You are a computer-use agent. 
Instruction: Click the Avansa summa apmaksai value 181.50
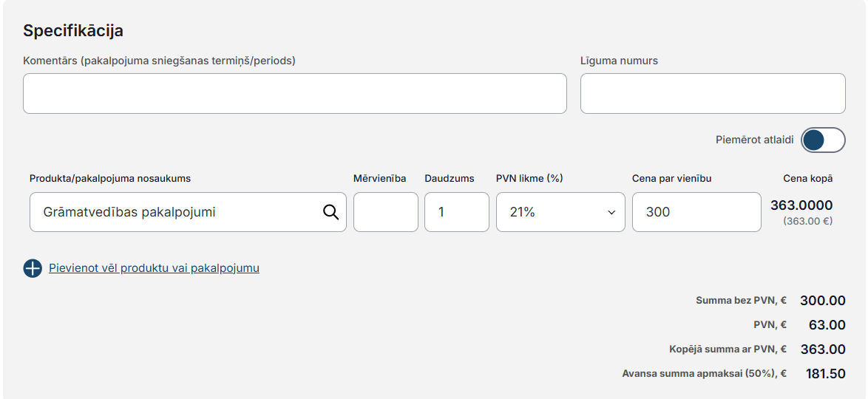click(x=825, y=374)
